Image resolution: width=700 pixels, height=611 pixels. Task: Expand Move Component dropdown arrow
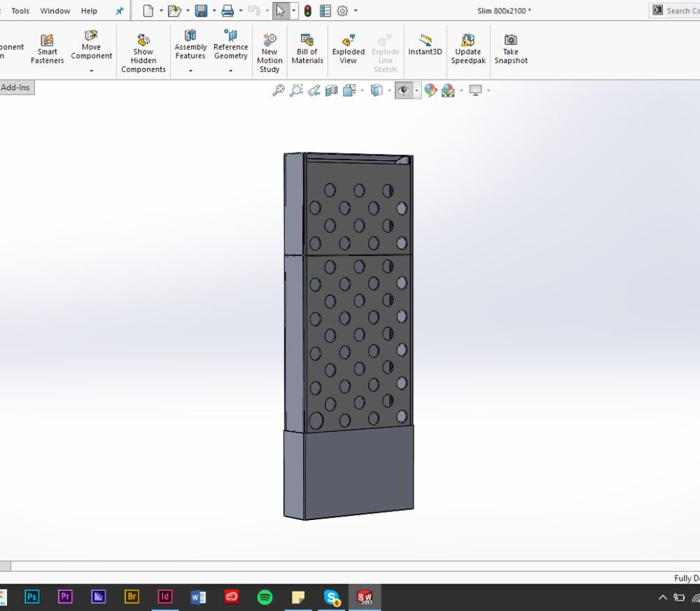(x=91, y=71)
